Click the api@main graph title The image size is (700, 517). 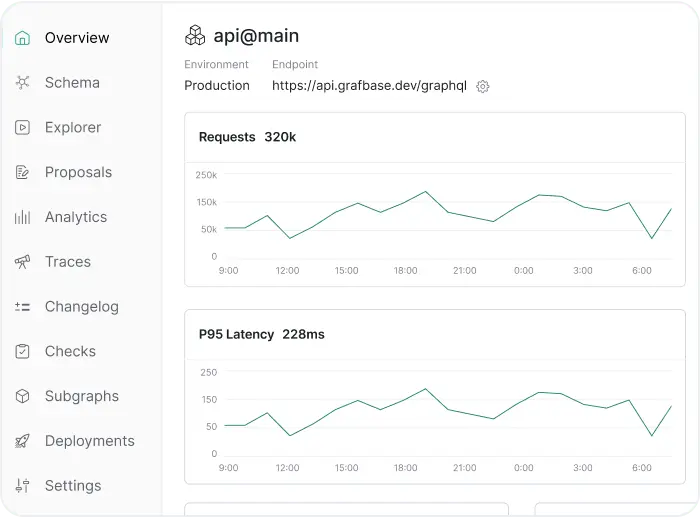point(256,36)
